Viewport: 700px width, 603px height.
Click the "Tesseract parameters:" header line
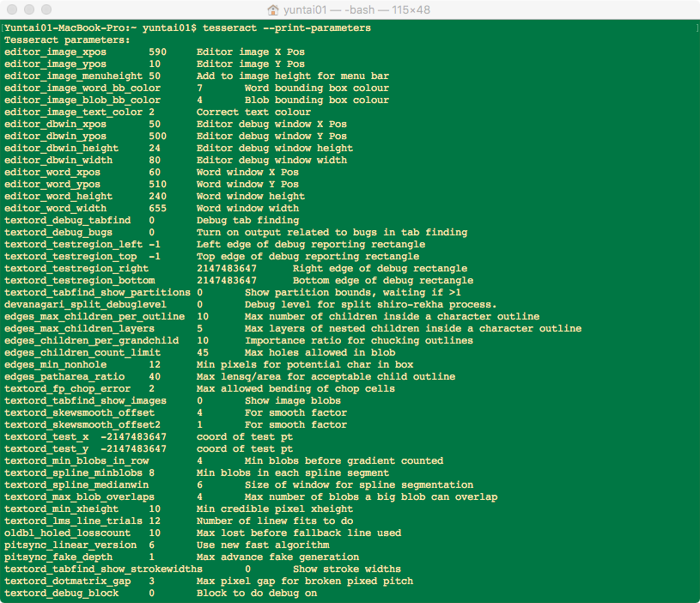click(x=67, y=40)
